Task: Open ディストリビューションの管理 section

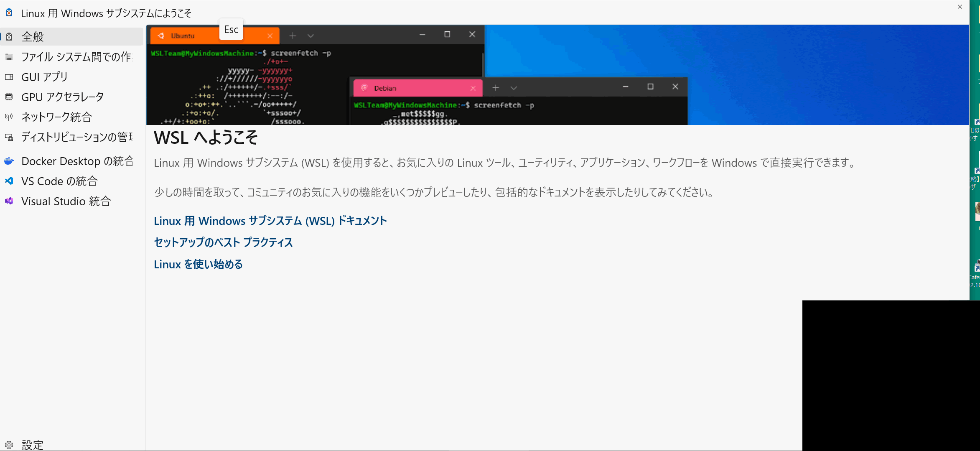Action: point(72,137)
